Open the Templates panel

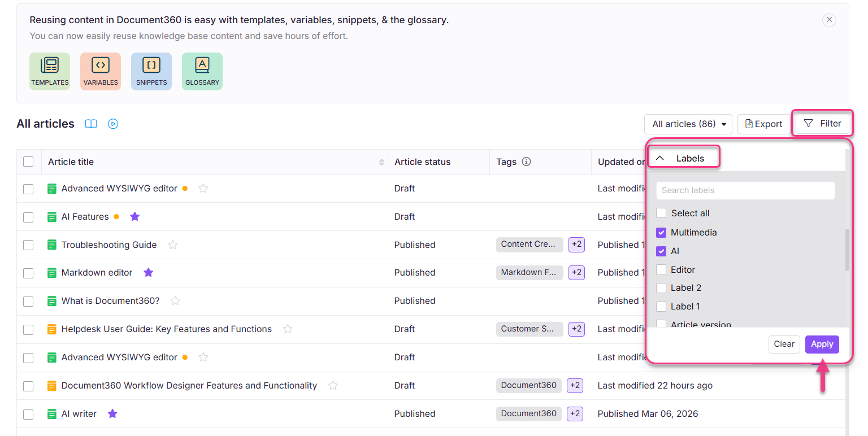49,71
